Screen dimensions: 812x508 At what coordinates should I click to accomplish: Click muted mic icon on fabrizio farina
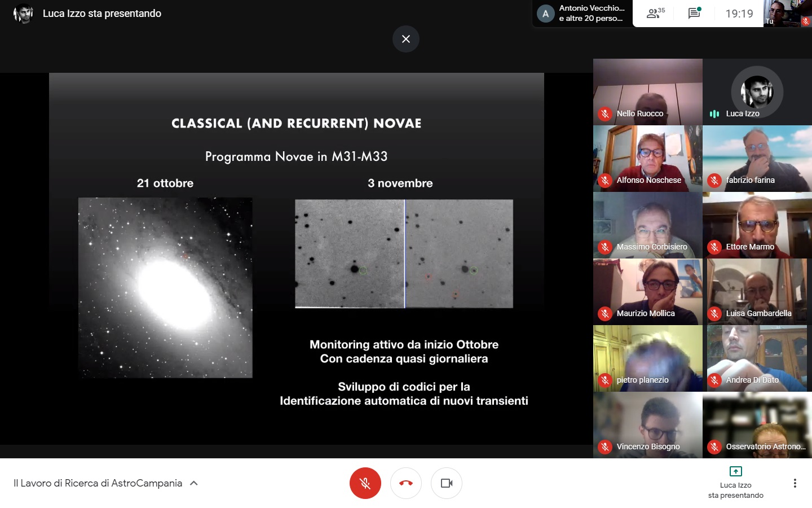tap(714, 180)
